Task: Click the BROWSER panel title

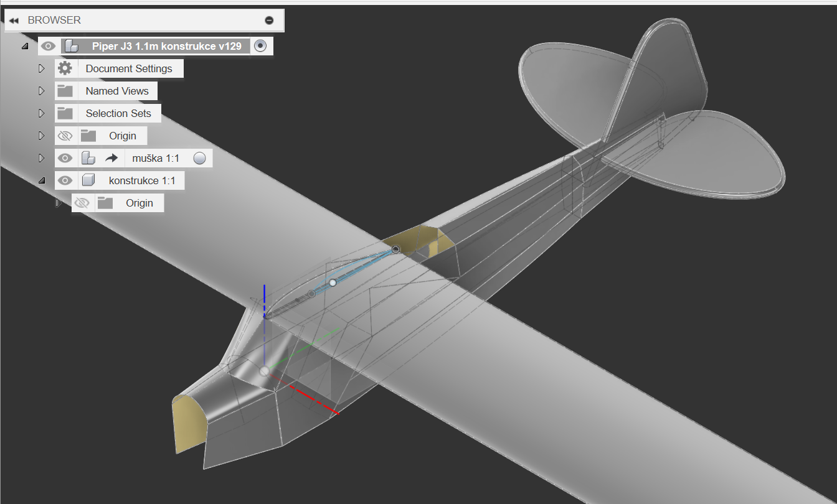Action: tap(54, 21)
